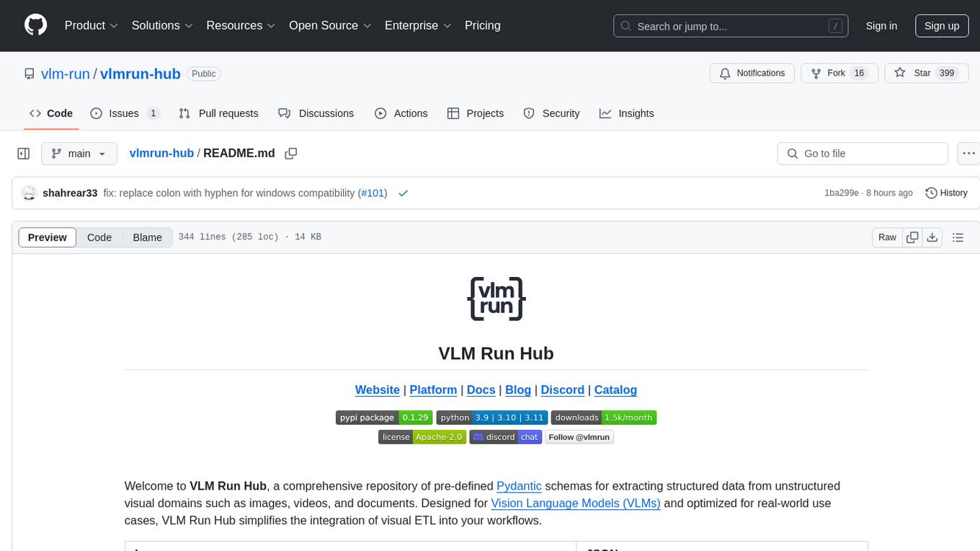Open the vlmrun-hub repository link in header

(140, 74)
